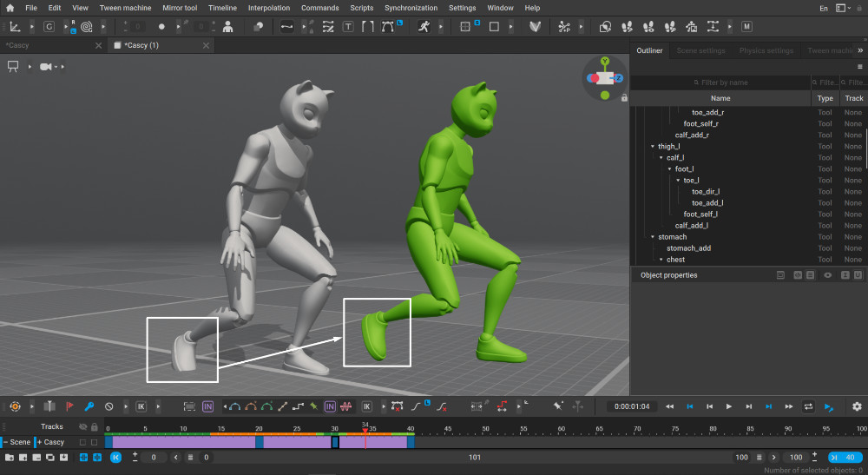Select the G mode toolbar button
This screenshot has width=868, height=475.
pos(49,27)
